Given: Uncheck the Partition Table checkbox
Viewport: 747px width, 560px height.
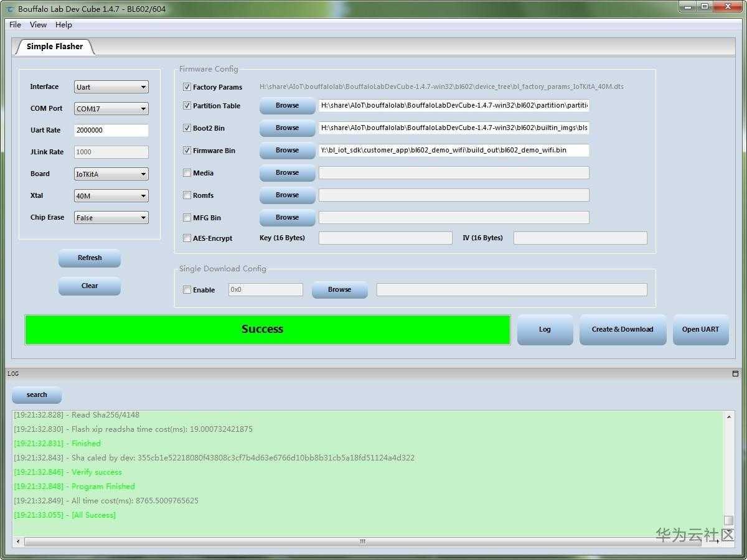Looking at the screenshot, I should [187, 106].
